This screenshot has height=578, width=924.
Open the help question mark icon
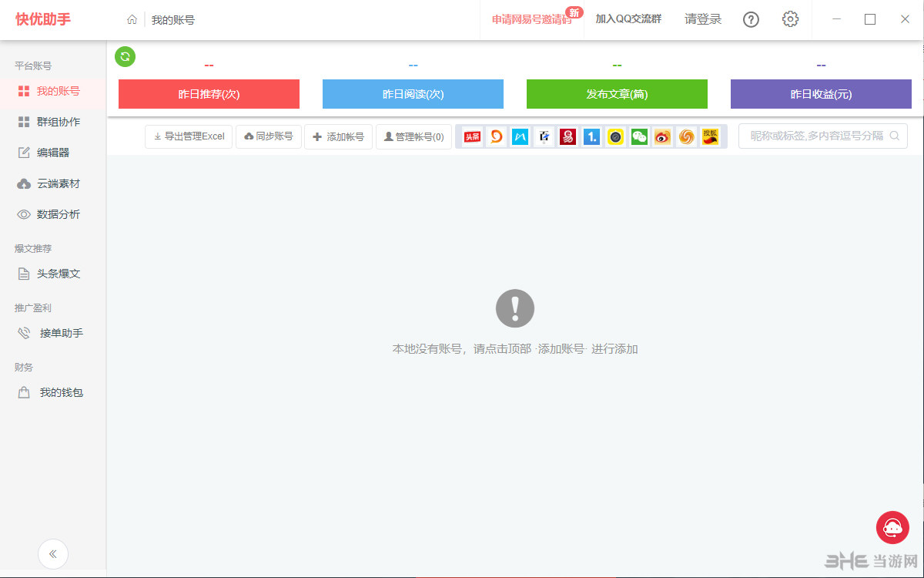click(x=751, y=20)
